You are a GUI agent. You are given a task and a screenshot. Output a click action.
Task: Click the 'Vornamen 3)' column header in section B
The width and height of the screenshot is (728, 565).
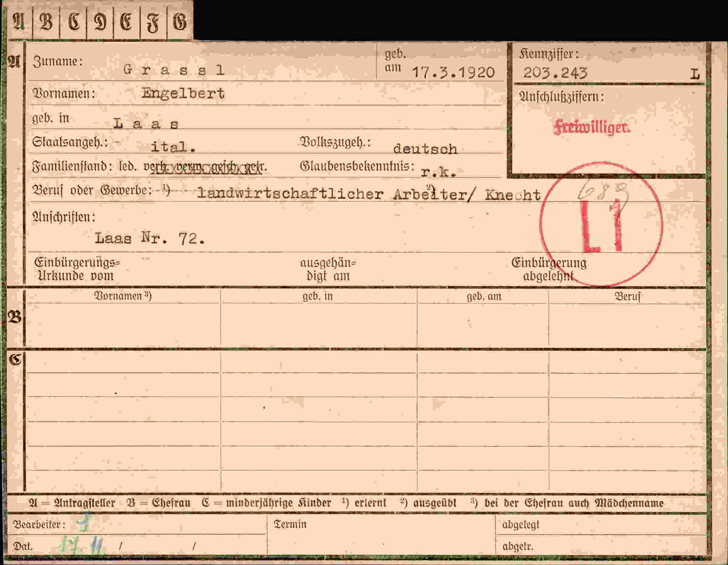[x=123, y=296]
